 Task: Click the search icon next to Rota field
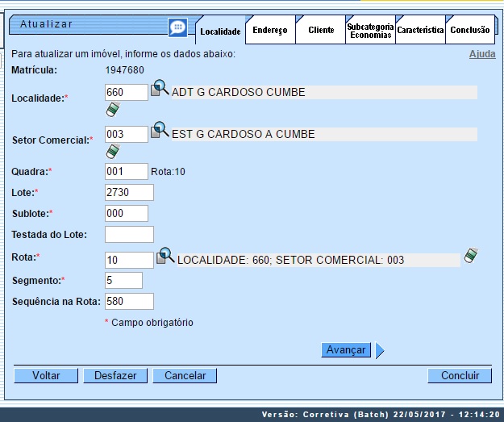point(165,257)
